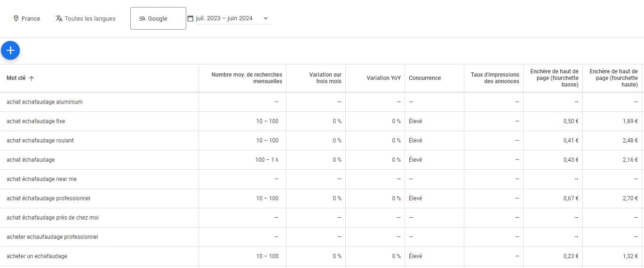The width and height of the screenshot is (644, 268).
Task: Click Taux d'impressions des annonces header
Action: (495, 78)
